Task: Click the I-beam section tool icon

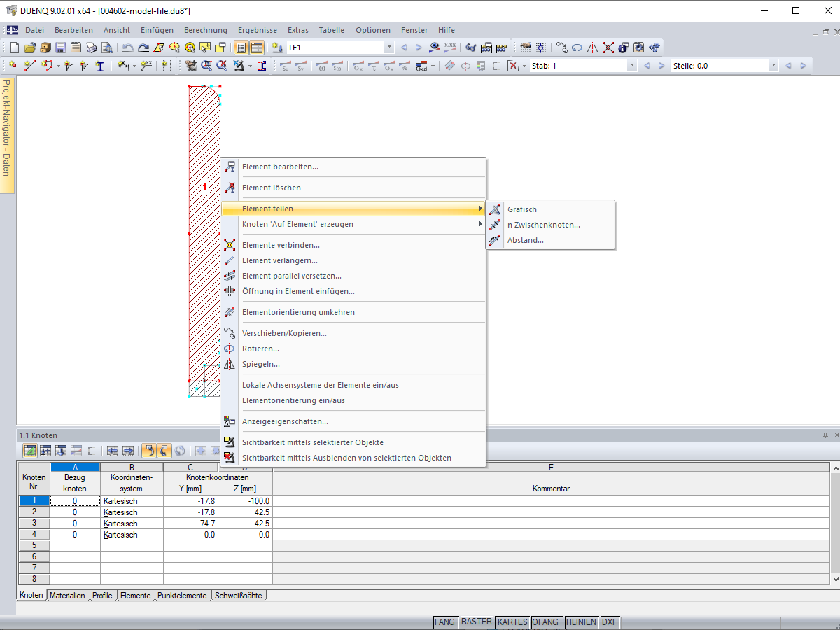Action: (99, 66)
